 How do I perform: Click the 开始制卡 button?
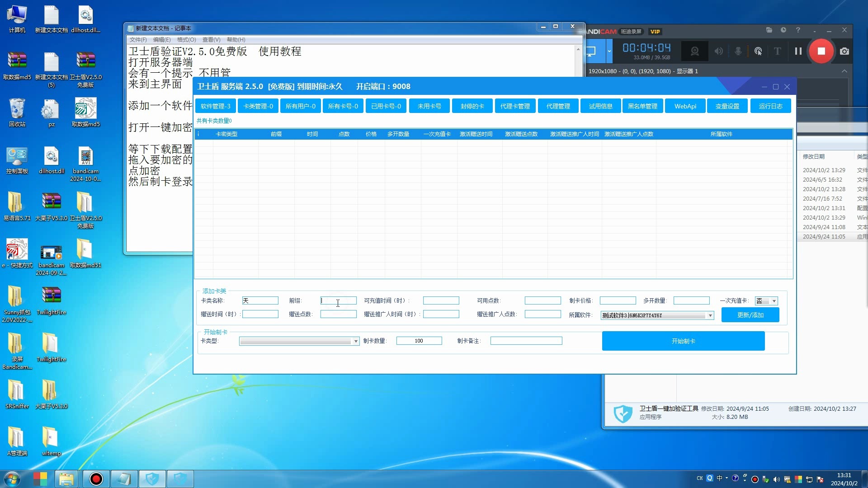pyautogui.click(x=684, y=341)
